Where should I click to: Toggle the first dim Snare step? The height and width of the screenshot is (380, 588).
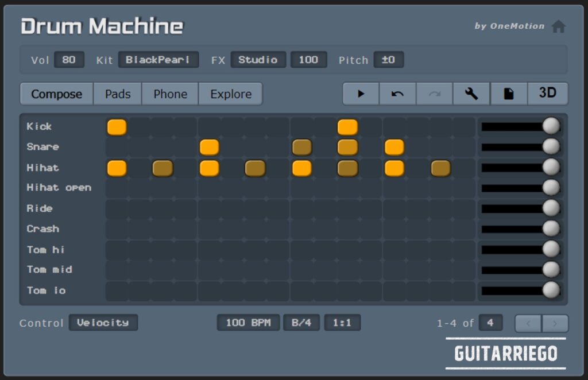pos(302,148)
